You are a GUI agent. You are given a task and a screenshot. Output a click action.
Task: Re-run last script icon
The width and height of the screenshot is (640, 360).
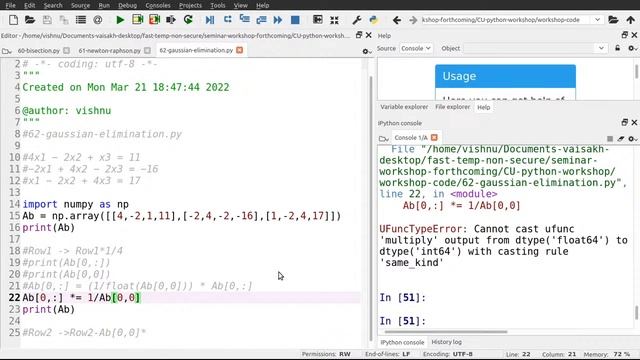point(188,20)
